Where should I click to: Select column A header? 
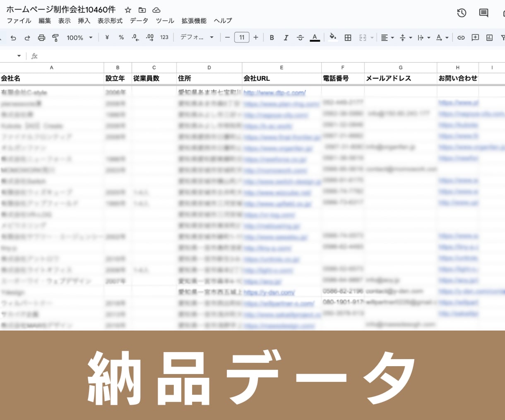(x=52, y=68)
